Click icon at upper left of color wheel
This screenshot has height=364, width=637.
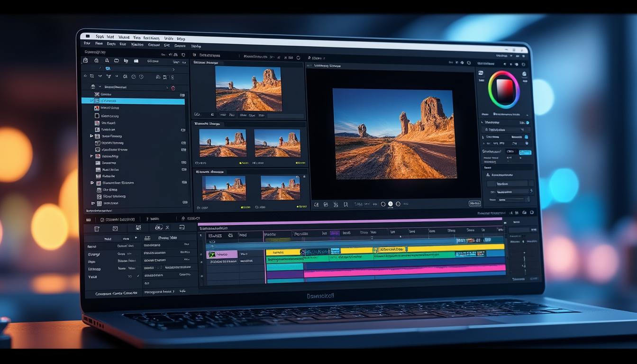481,73
